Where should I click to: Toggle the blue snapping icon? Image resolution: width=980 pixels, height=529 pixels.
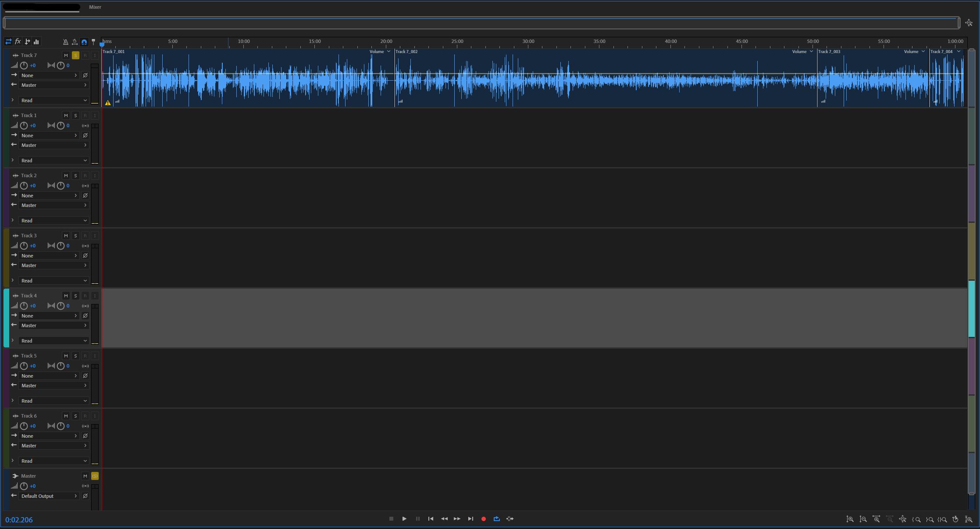coord(84,42)
